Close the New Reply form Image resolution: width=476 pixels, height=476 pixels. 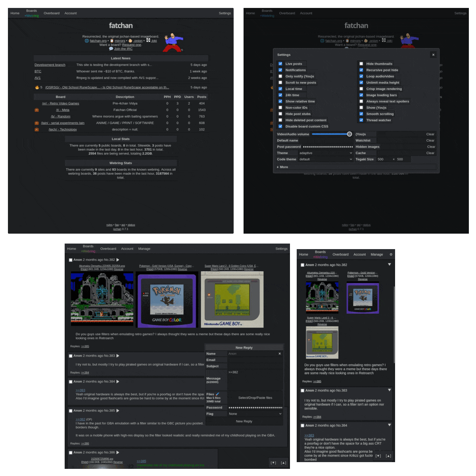tap(280, 353)
